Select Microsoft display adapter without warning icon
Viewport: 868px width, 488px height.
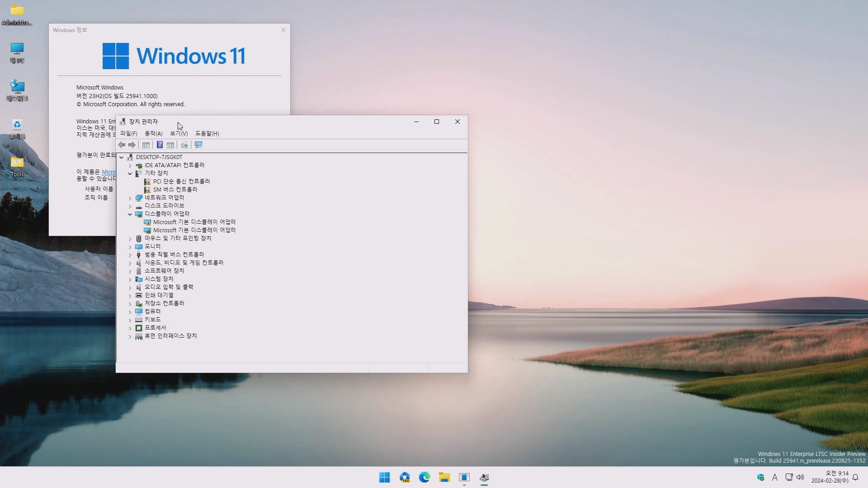(x=194, y=230)
